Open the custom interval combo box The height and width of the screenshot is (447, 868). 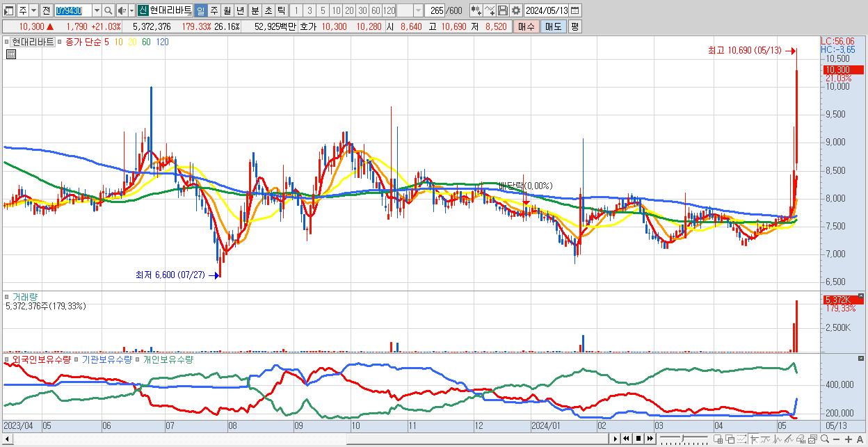click(410, 10)
